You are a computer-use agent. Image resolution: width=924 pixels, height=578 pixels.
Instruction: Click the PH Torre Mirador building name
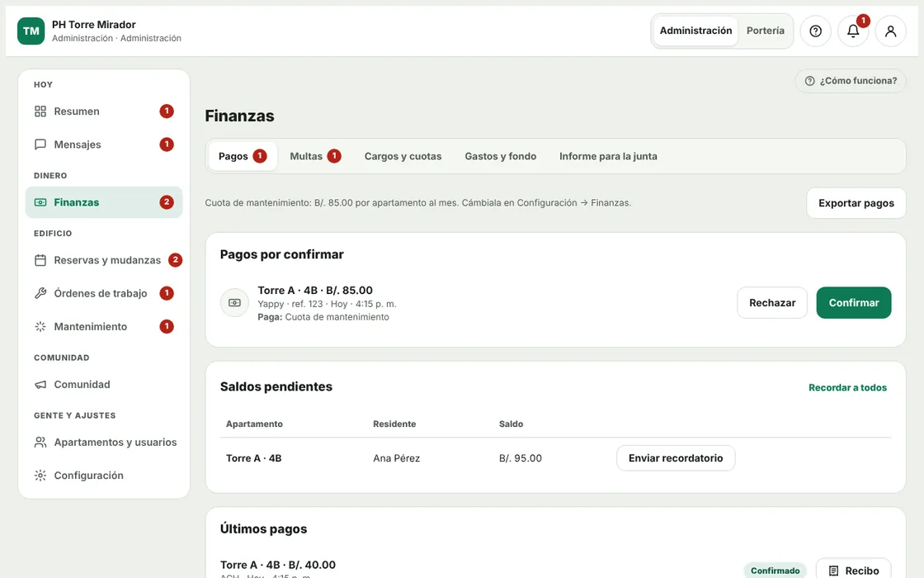[94, 24]
